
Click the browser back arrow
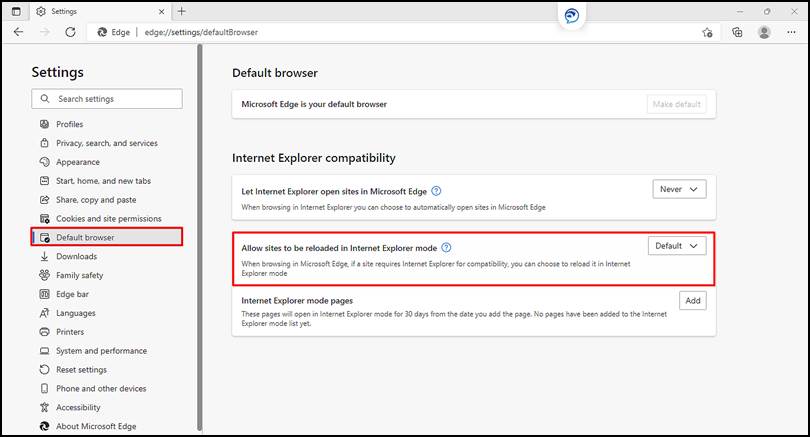19,32
